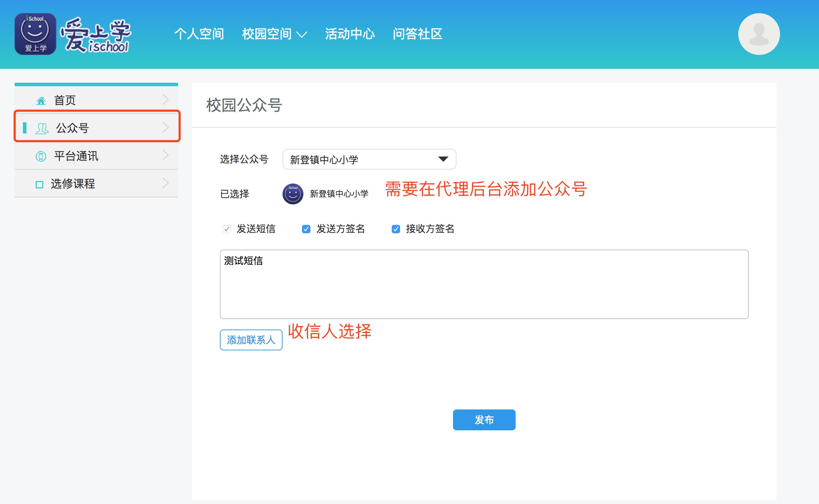Click the 平台通讯 phone icon
Image resolution: width=819 pixels, height=504 pixels.
[x=41, y=156]
